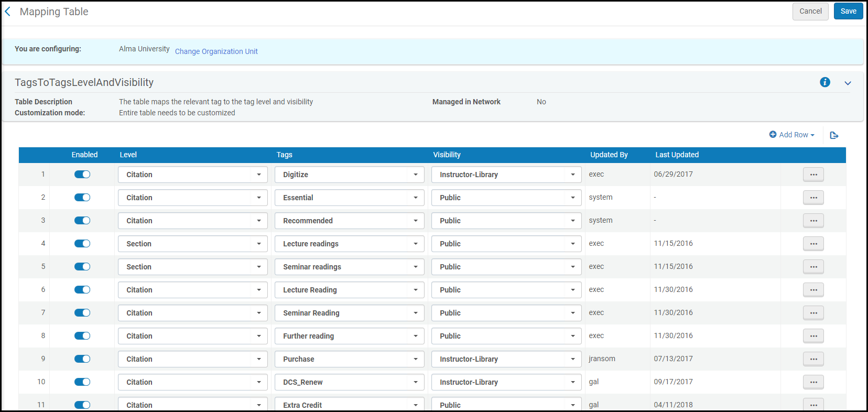Image resolution: width=868 pixels, height=412 pixels.
Task: Click the Tags column header
Action: coord(285,155)
